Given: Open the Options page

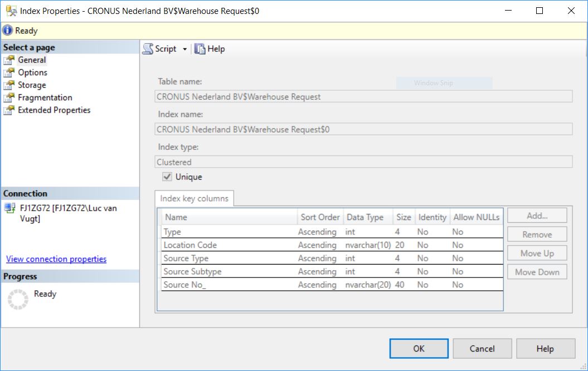Looking at the screenshot, I should click(33, 72).
